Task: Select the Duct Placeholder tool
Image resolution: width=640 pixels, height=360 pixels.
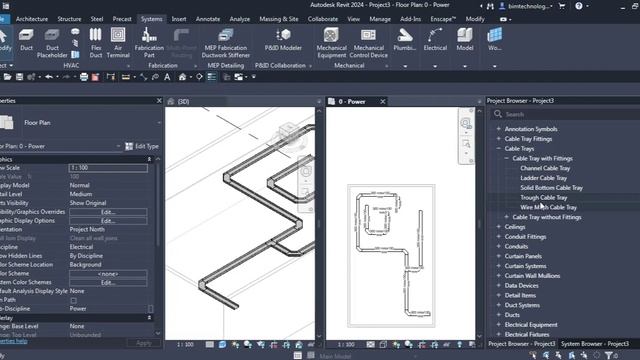Action: pyautogui.click(x=52, y=43)
